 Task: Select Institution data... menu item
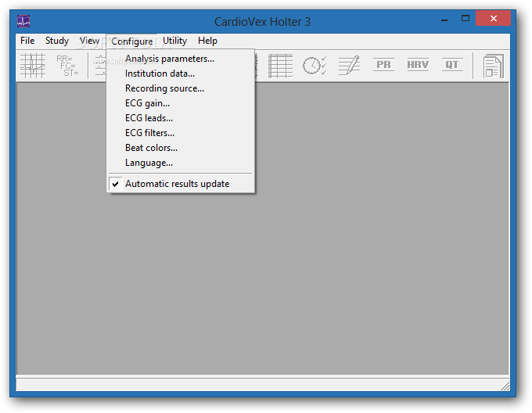[181, 74]
